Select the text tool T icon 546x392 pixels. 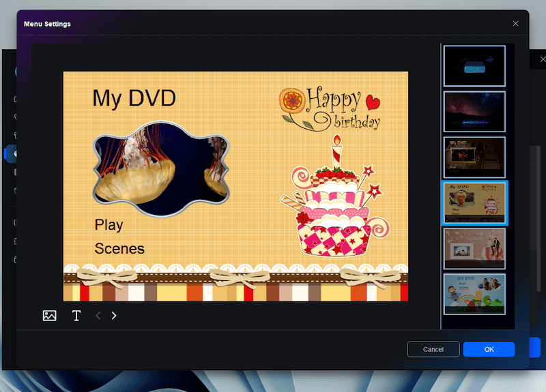click(x=76, y=316)
